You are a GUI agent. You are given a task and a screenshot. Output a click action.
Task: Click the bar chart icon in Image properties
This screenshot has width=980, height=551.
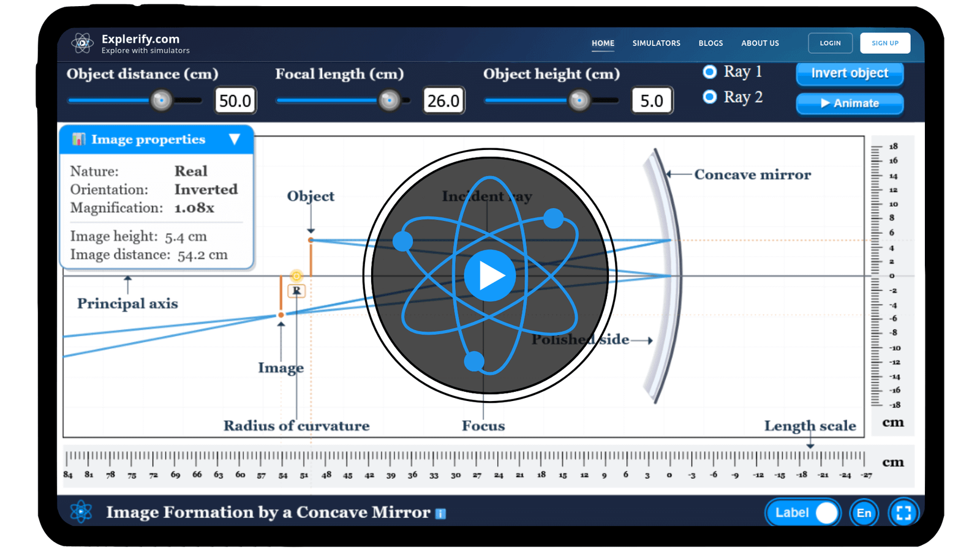[78, 139]
